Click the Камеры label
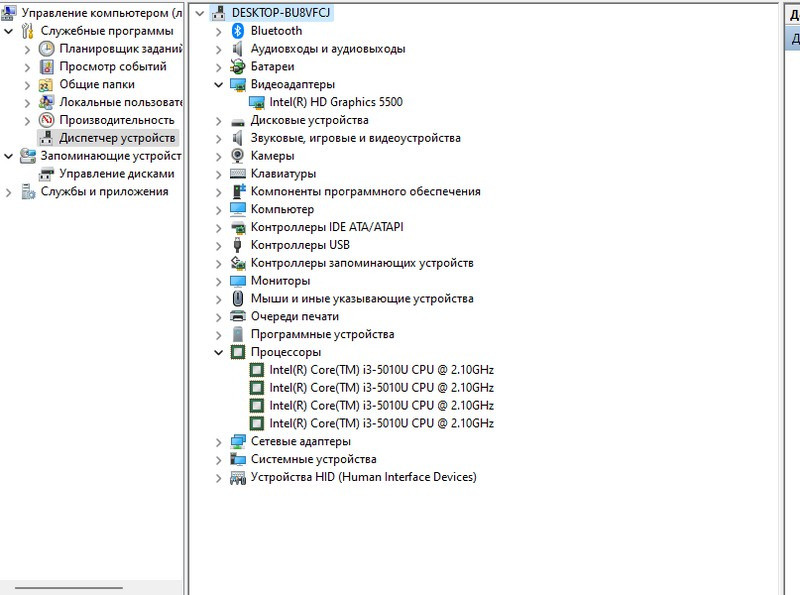The height and width of the screenshot is (595, 800). click(x=272, y=156)
